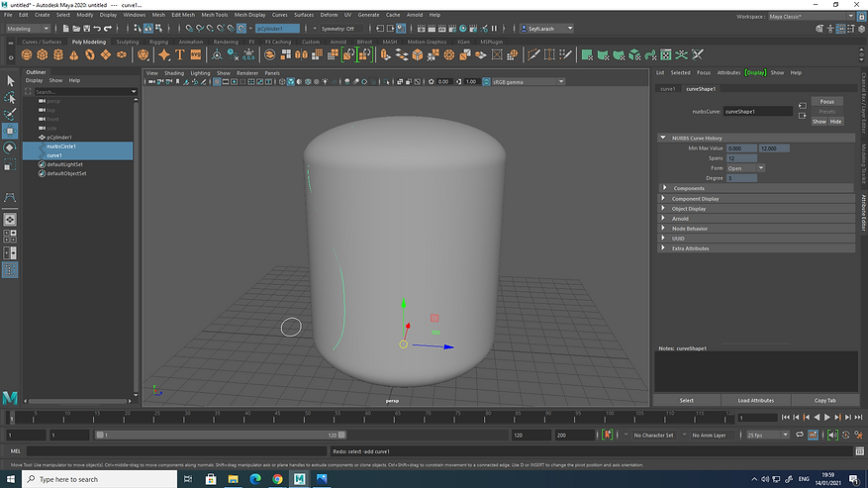Open the Workspace Maya Classic dropdown
Image resolution: width=868 pixels, height=488 pixels.
[x=811, y=17]
